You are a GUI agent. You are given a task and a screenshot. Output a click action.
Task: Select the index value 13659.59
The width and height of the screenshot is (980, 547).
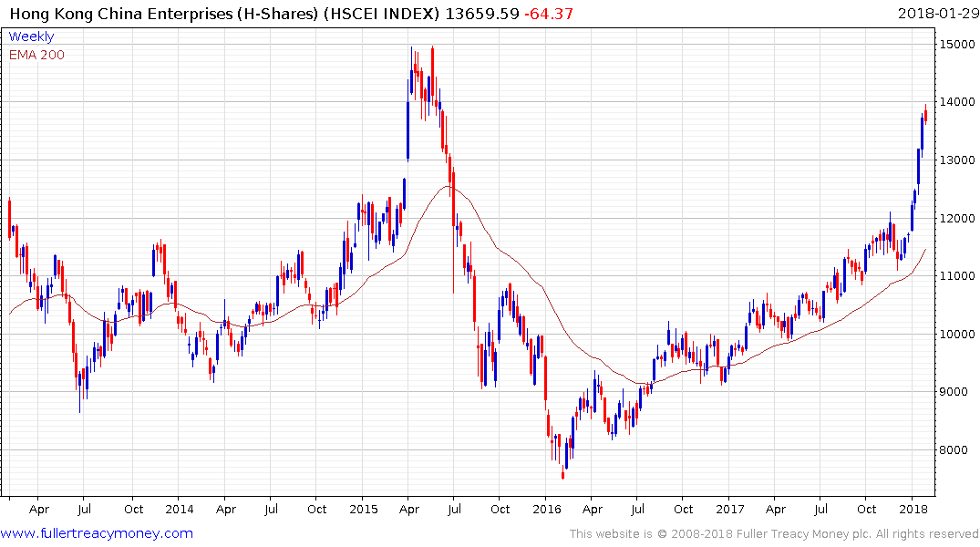(x=482, y=13)
